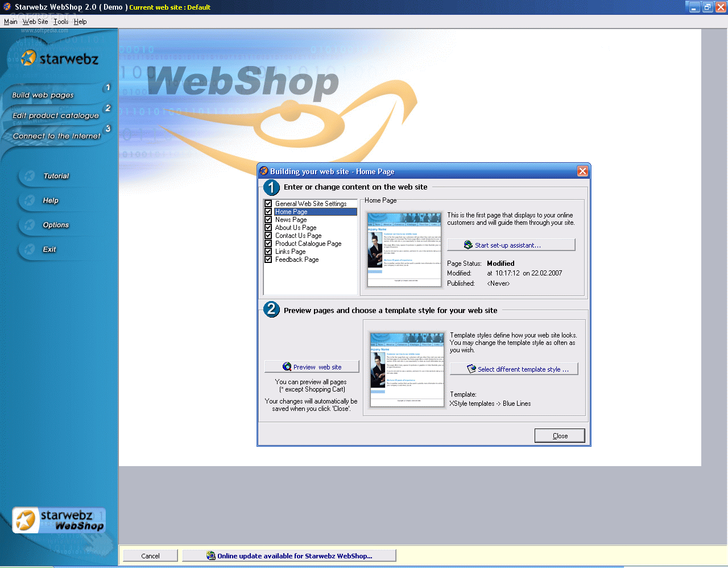Open the Tools menu

coord(61,22)
